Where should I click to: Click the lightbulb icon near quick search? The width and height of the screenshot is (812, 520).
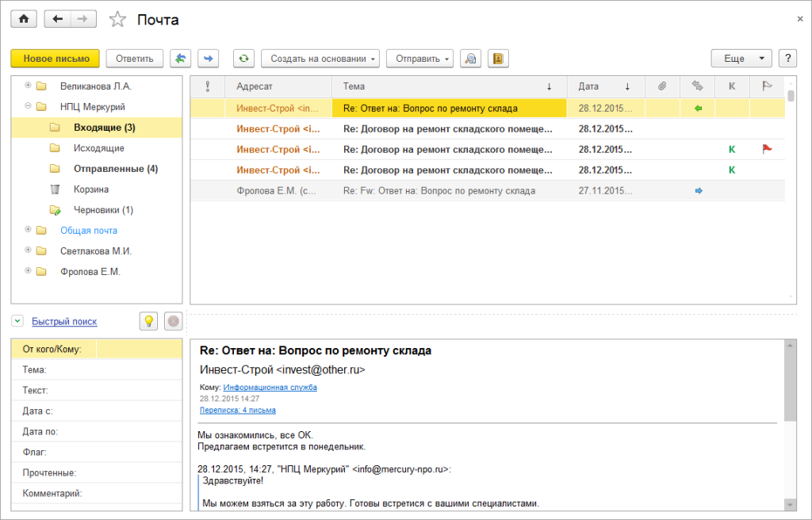click(x=148, y=321)
